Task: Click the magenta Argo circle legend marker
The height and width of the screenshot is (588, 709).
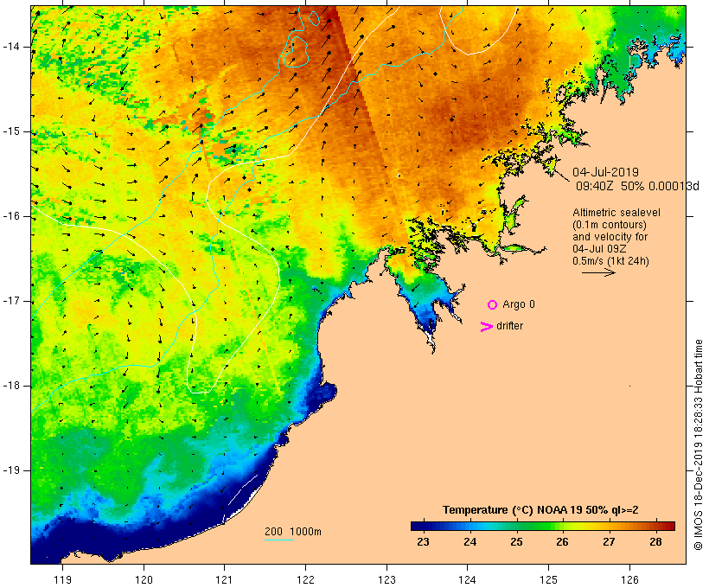Action: pyautogui.click(x=493, y=305)
